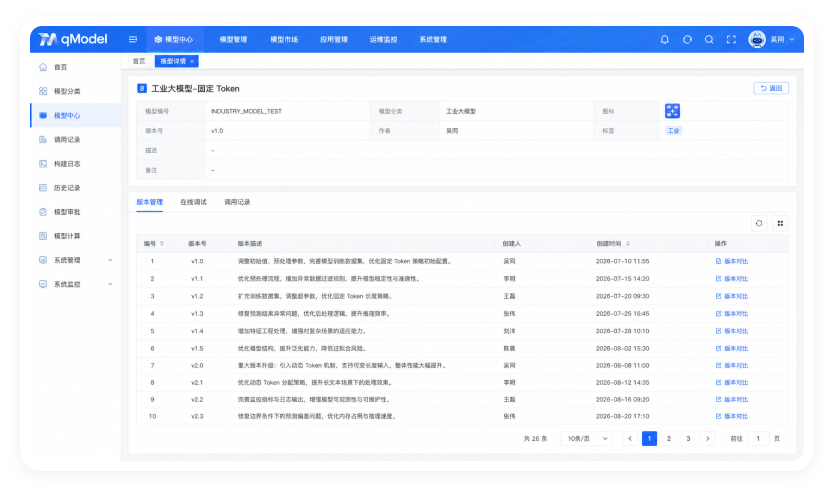834x495 pixels.
Task: Click the icon beside 模型计算 in the sidebar
Action: (x=43, y=236)
